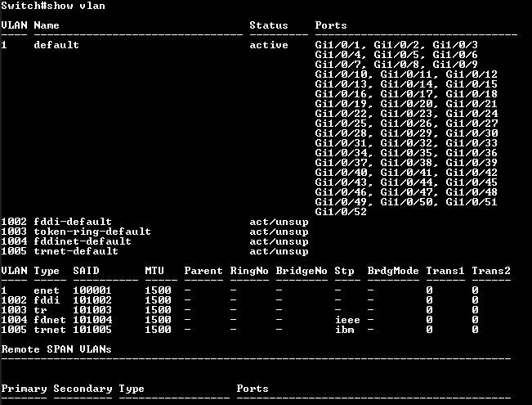
Task: Click the Stp value 'ibm'
Action: coord(345,331)
